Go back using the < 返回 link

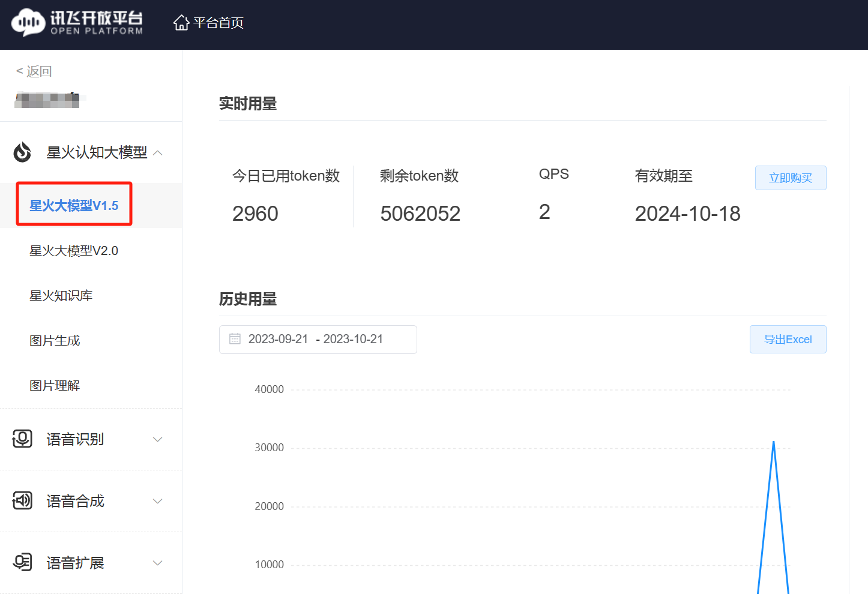click(34, 71)
